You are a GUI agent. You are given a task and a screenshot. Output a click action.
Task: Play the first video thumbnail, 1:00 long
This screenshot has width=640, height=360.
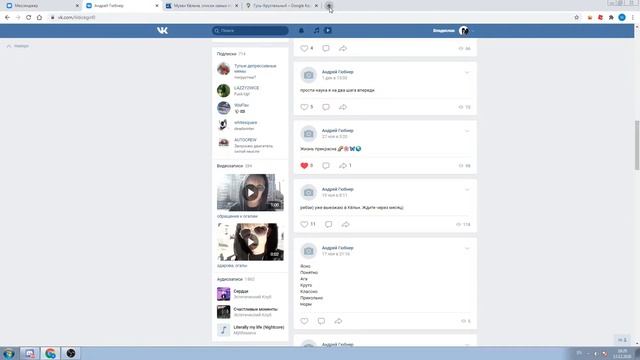(250, 192)
